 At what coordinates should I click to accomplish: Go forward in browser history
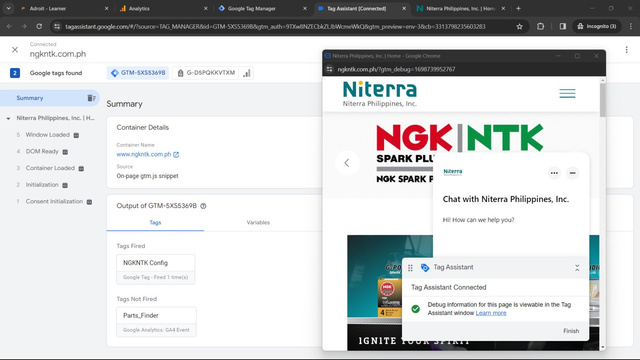[x=24, y=27]
